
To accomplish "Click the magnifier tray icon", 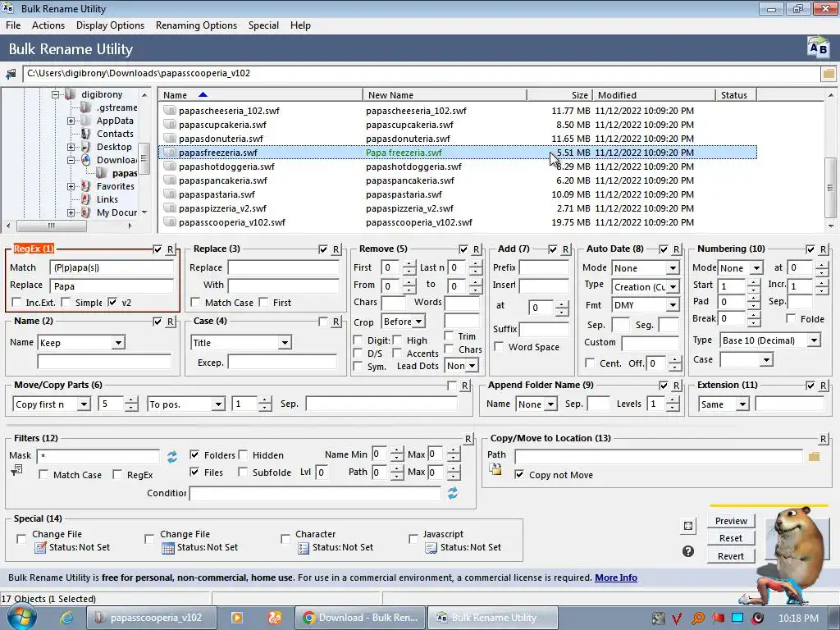I will (x=698, y=619).
